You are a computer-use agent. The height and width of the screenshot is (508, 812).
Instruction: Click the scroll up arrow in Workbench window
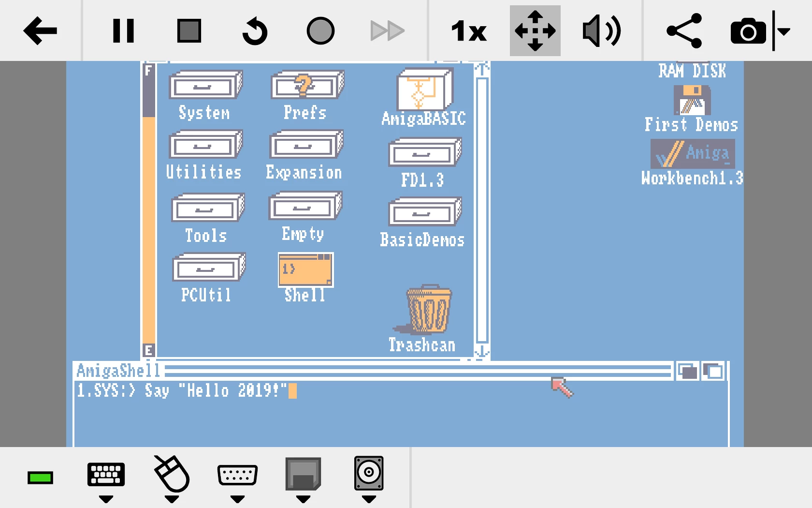(482, 70)
